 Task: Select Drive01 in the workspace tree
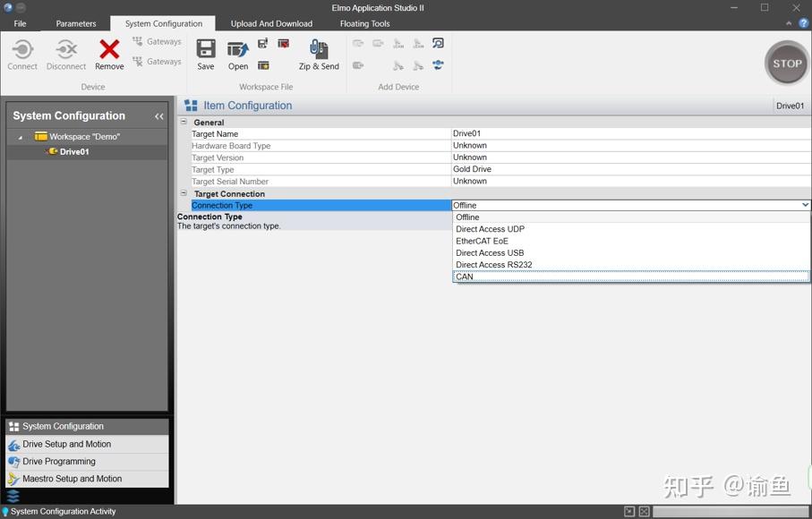point(74,151)
